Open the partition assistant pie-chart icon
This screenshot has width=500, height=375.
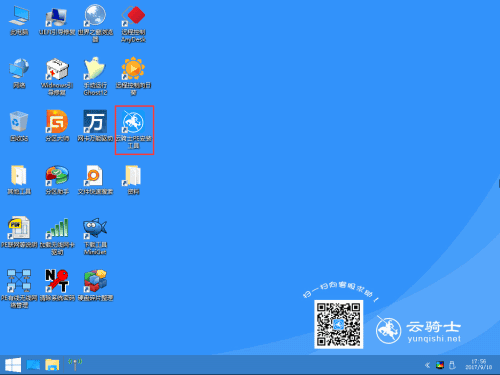[x=57, y=179]
